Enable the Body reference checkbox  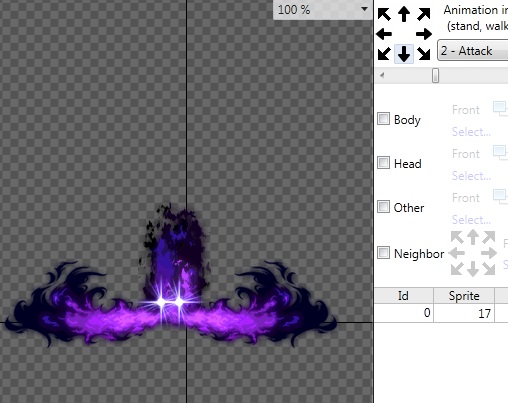[x=383, y=119]
